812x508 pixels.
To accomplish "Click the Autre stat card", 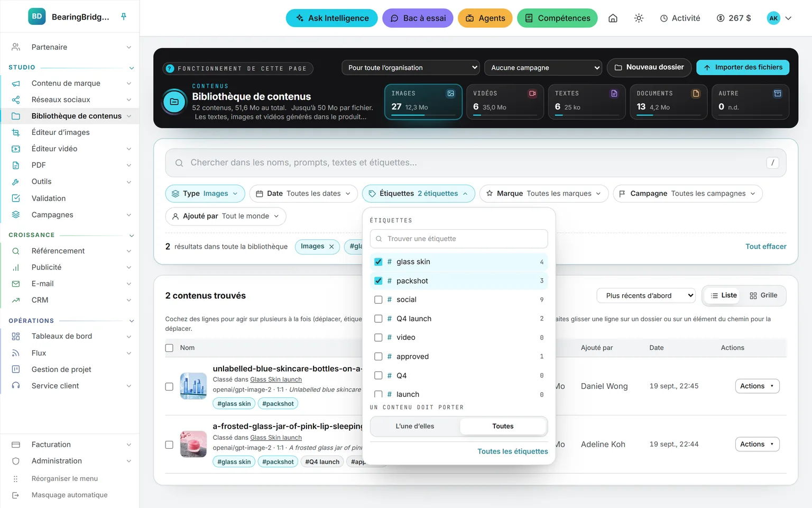I will tap(750, 102).
